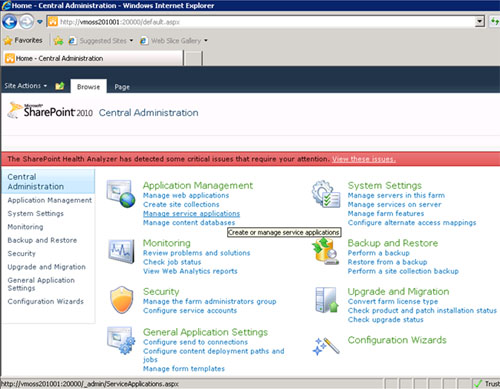This screenshot has width=500, height=389.
Task: Open Security in left navigation
Action: coord(21,253)
